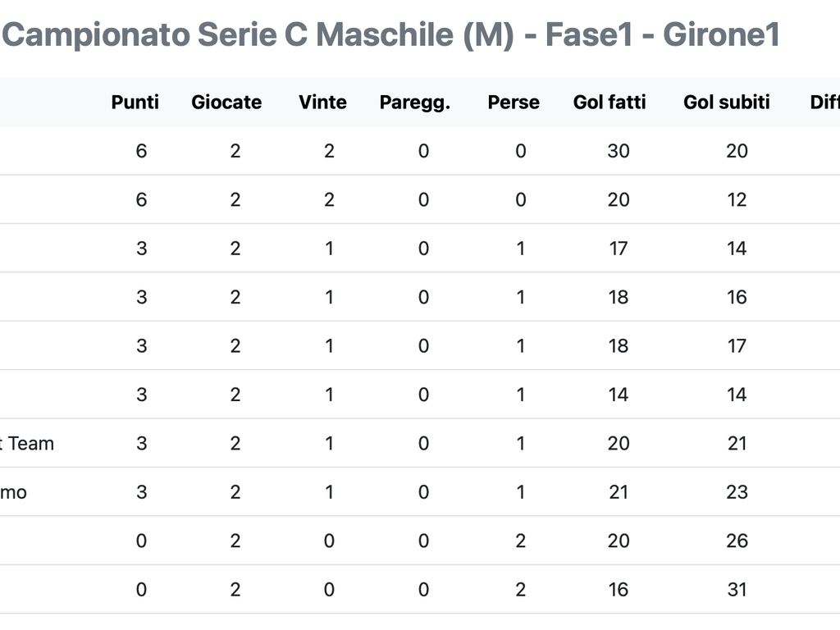Click the Giocate column header

click(x=226, y=102)
